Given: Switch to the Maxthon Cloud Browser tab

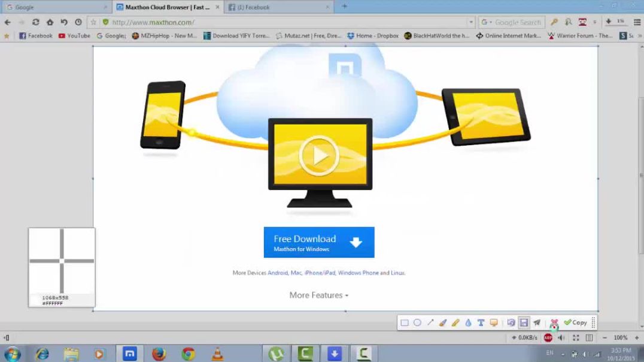Looking at the screenshot, I should pyautogui.click(x=168, y=7).
